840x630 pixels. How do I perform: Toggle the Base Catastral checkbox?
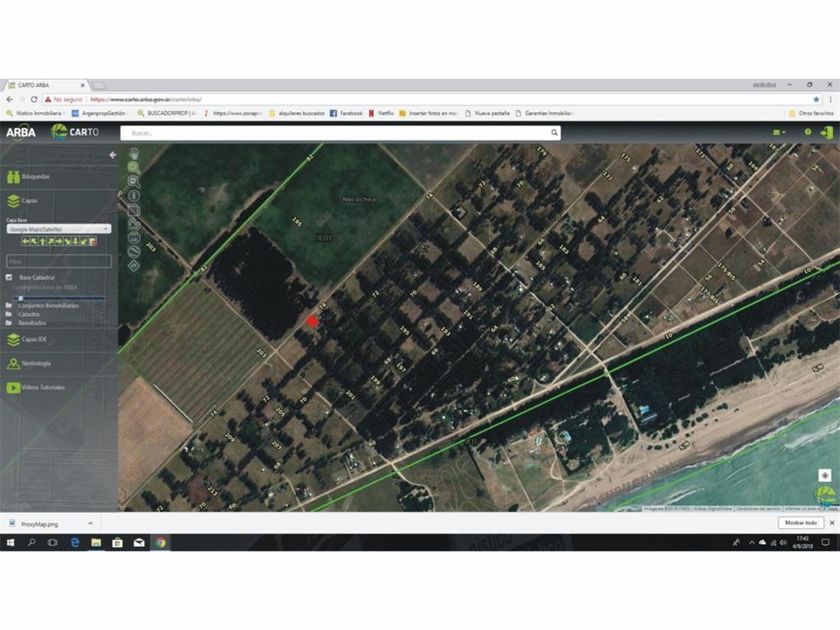[9, 278]
